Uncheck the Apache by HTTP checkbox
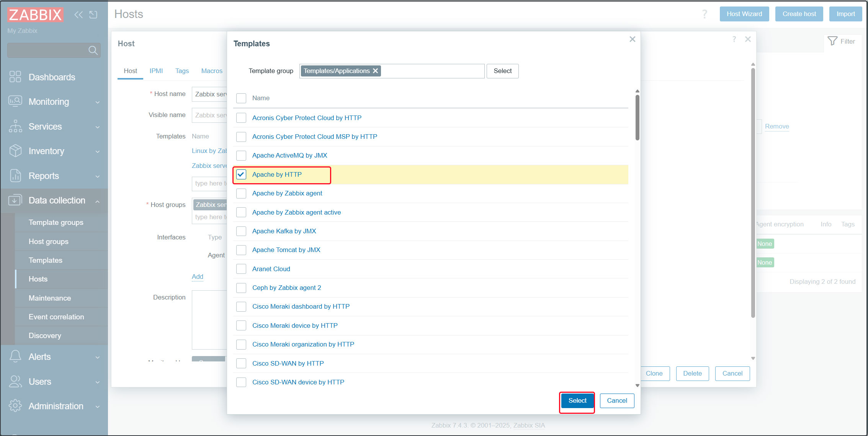 click(x=241, y=174)
